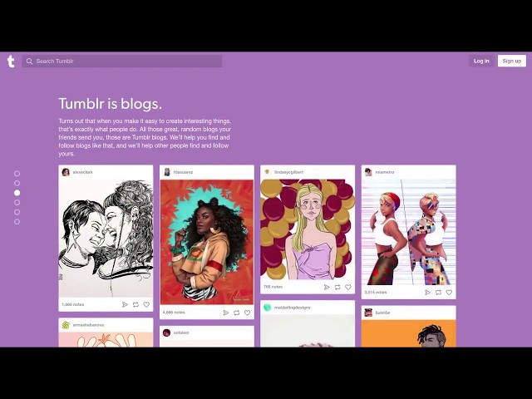
Task: Send the lindseycgilbert post via share icon
Action: point(327,287)
